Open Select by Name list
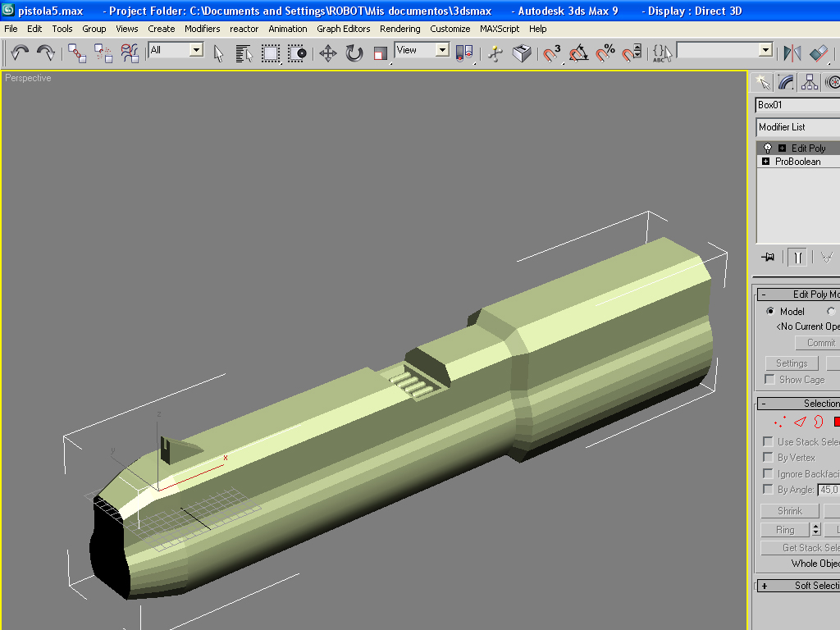840x630 pixels. tap(244, 53)
